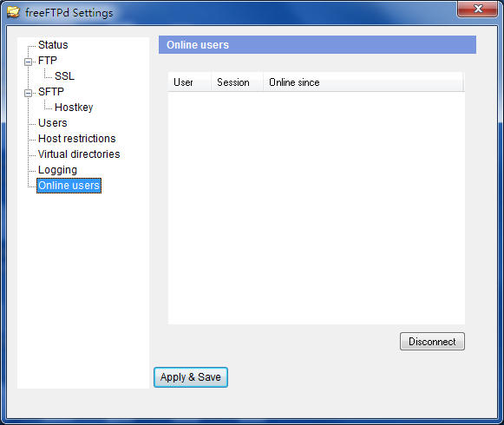
Task: Sort list by Session column header
Action: [x=237, y=82]
